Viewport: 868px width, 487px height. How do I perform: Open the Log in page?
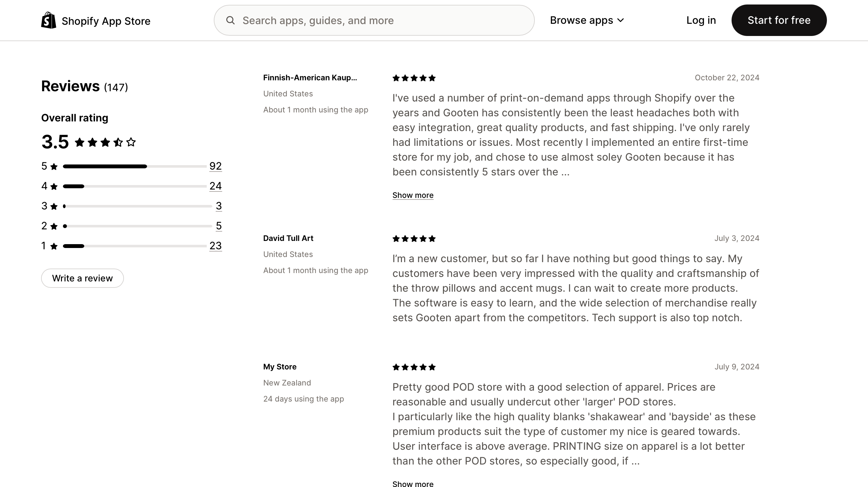pos(701,20)
